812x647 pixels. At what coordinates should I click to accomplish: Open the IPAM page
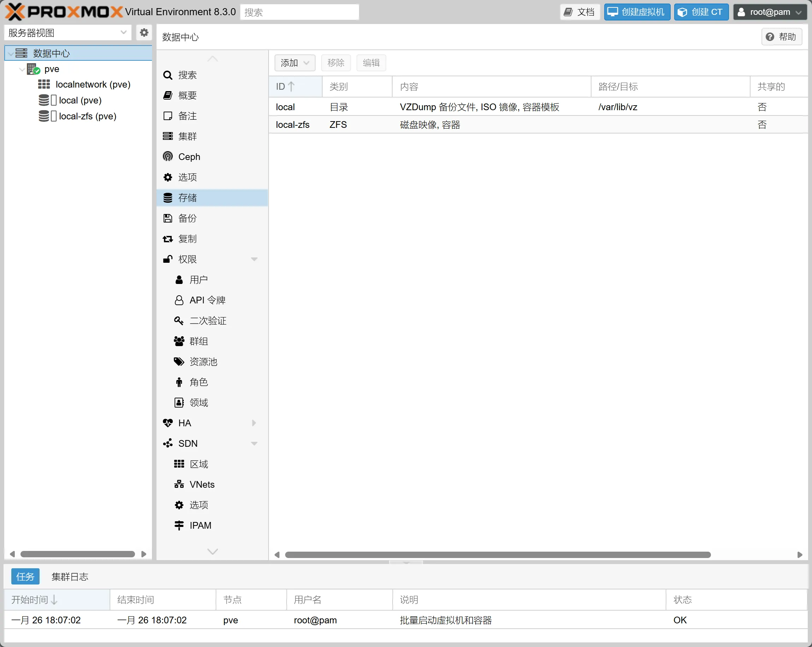[x=200, y=526]
